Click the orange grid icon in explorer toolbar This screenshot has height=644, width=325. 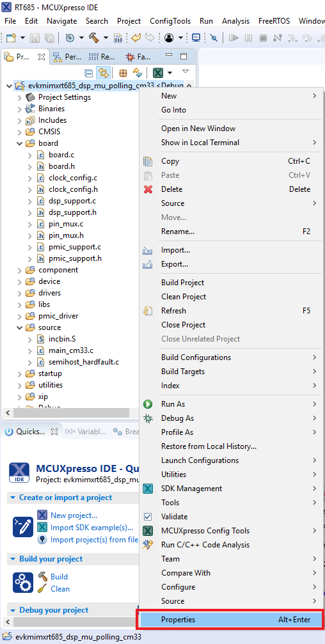(x=123, y=73)
